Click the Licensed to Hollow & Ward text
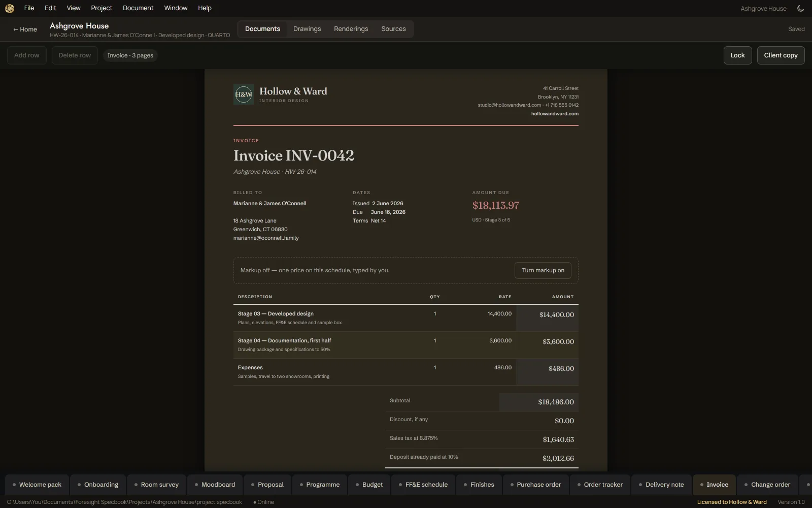Viewport: 812px width, 508px height. [732, 502]
